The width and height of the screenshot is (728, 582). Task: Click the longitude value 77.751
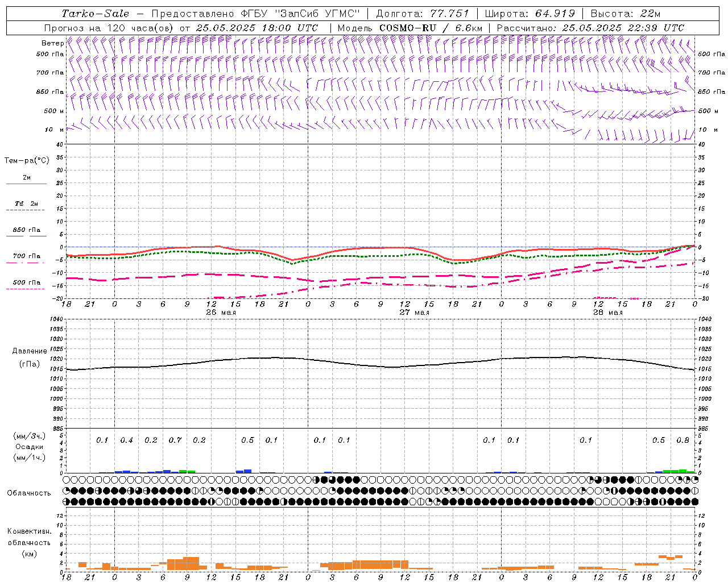[x=450, y=14]
